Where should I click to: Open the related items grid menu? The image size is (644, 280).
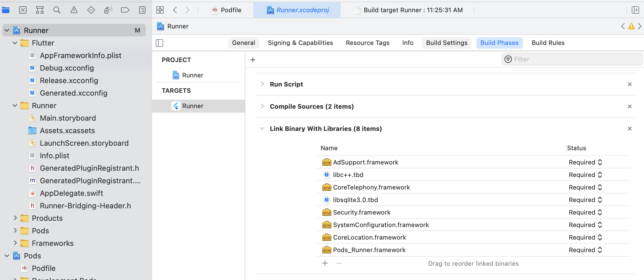[160, 10]
